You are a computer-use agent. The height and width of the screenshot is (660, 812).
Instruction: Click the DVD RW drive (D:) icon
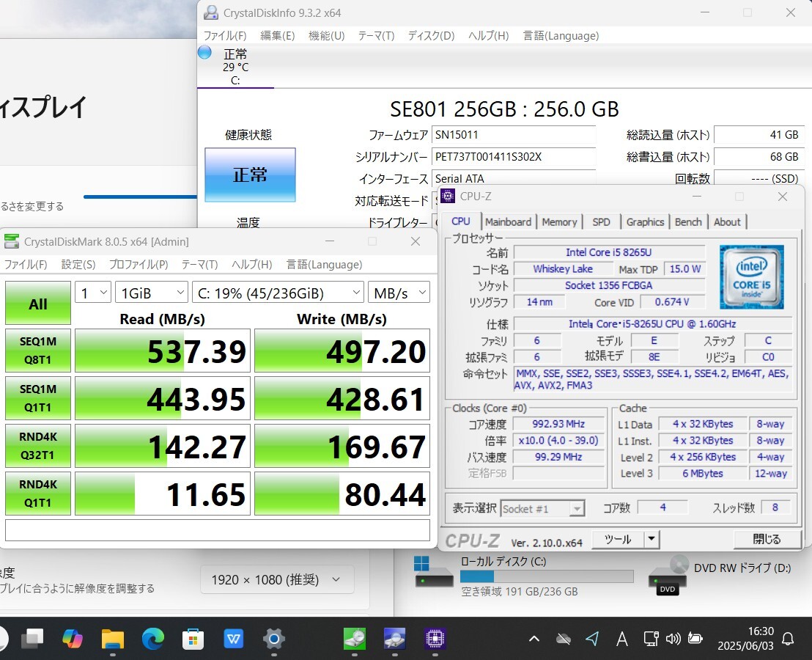pos(668,574)
